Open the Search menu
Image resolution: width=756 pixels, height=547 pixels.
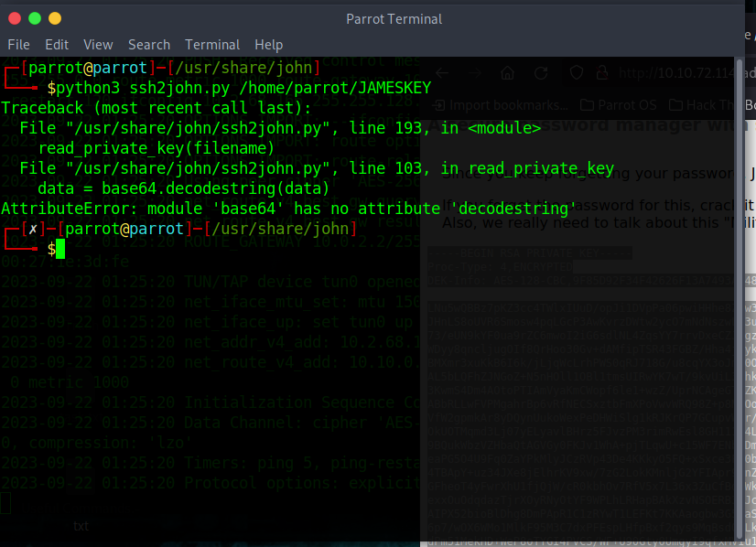point(149,45)
